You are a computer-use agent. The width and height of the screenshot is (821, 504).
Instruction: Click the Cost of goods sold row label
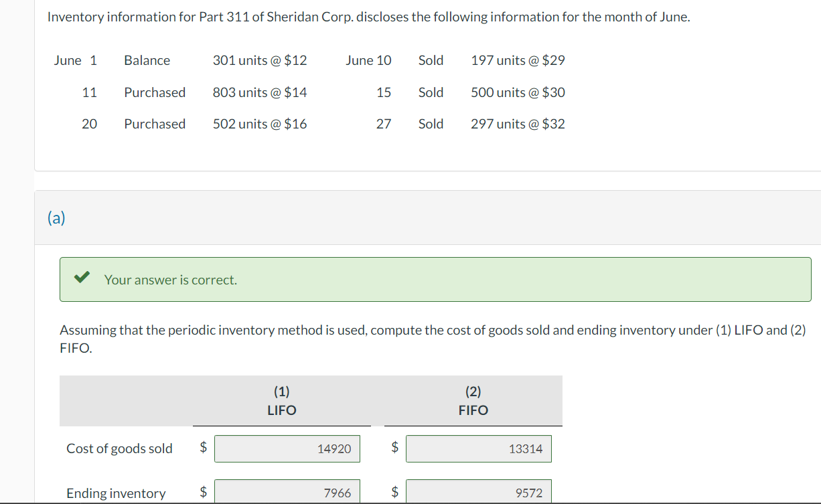pos(119,448)
